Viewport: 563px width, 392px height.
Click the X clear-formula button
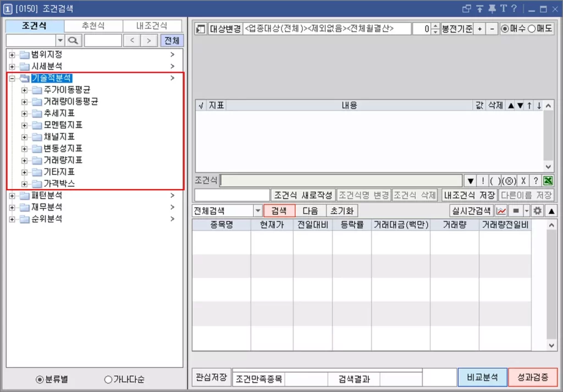[x=523, y=180]
